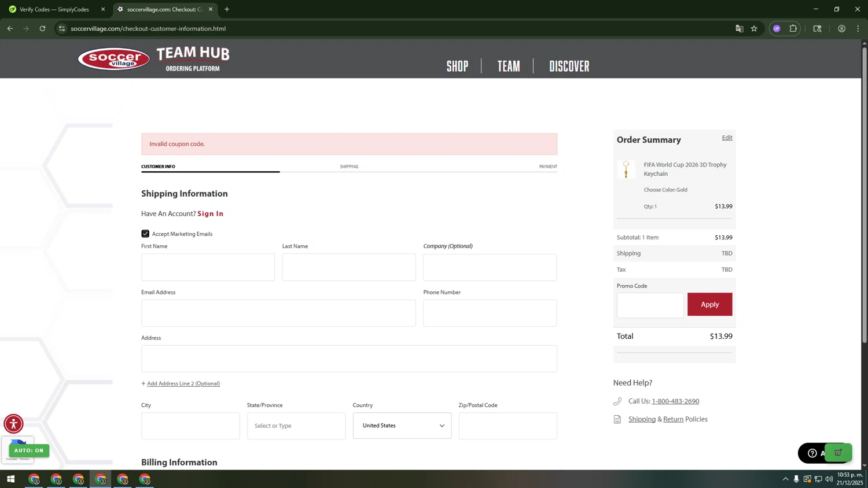Close the soccervillage checkout tab
Viewport: 868px width, 488px height.
211,9
